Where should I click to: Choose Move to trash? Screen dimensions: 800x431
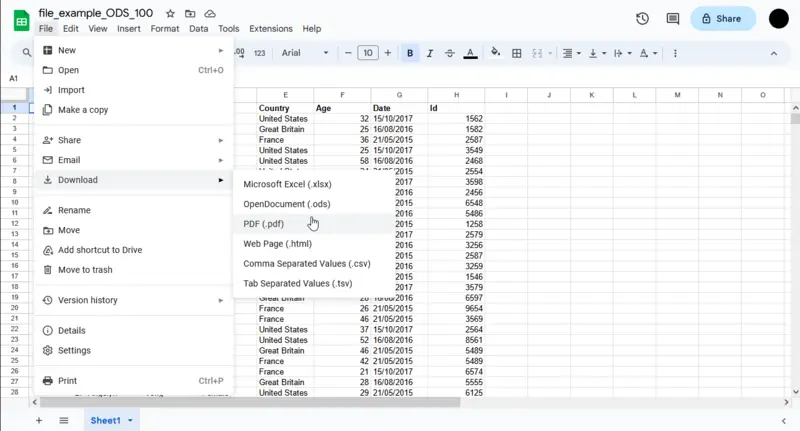[134, 269]
